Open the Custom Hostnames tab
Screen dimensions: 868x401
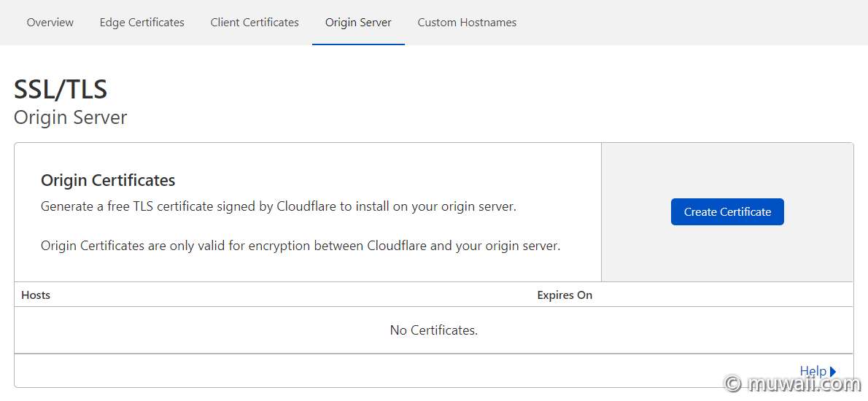(x=468, y=23)
